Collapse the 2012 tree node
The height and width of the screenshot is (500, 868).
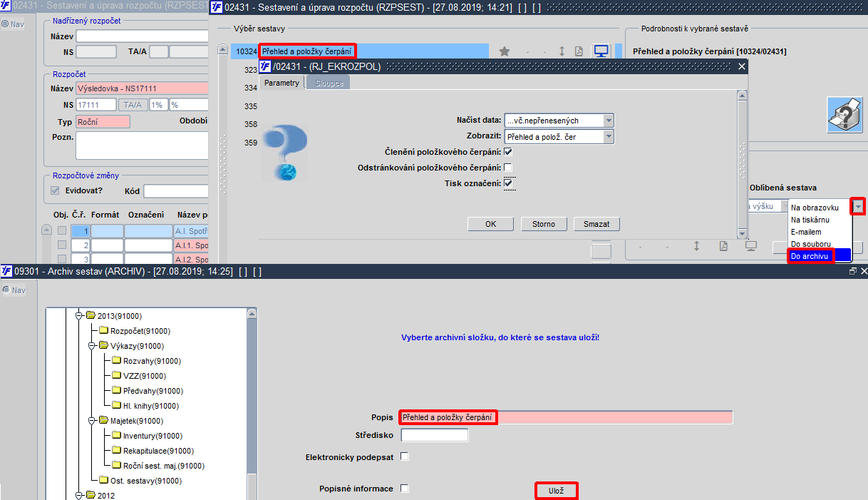[78, 495]
